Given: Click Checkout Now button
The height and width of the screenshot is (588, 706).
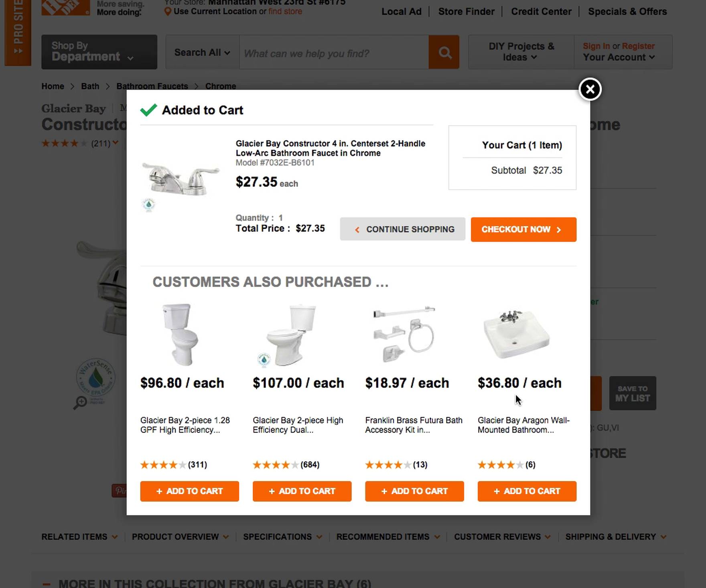Looking at the screenshot, I should pos(523,229).
